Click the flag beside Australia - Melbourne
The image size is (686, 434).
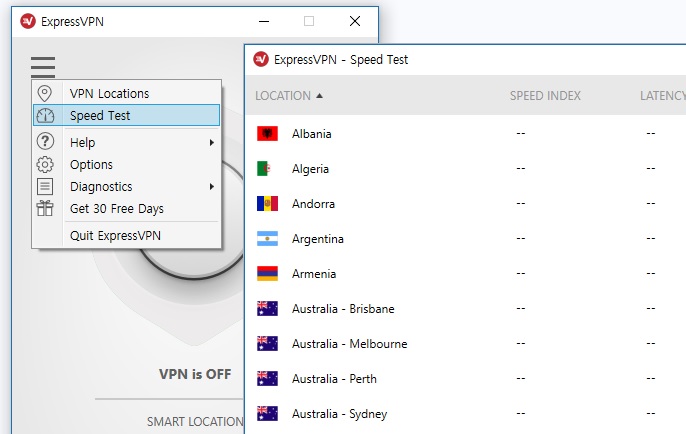267,343
